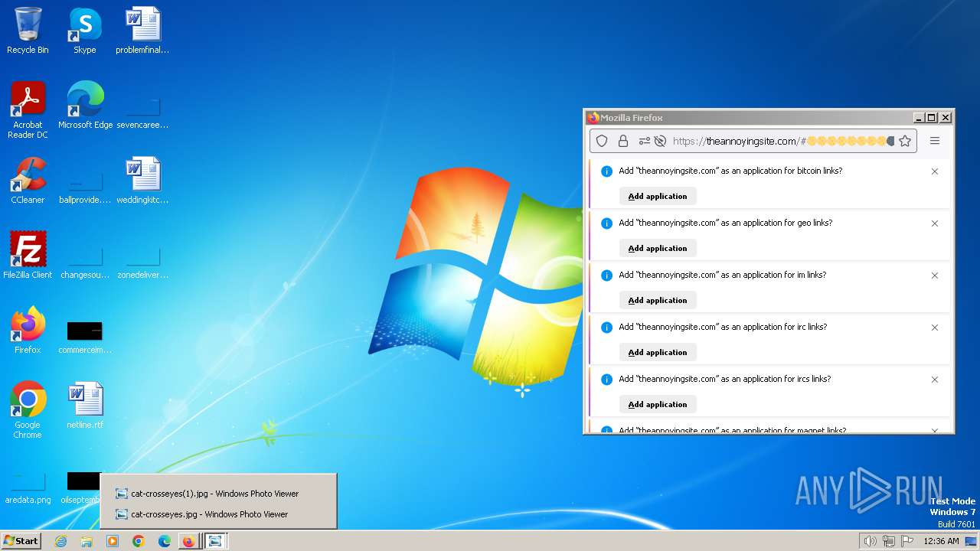Image resolution: width=980 pixels, height=551 pixels.
Task: Click the 12:36 AM system clock
Action: [942, 541]
